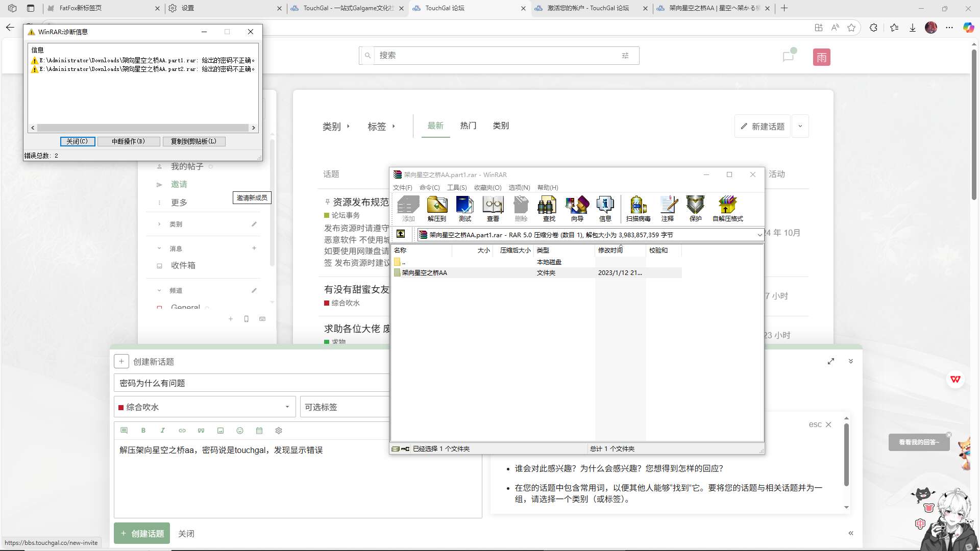Expand 类别 filter dropdown
Screen dimensions: 980x551
[336, 126]
